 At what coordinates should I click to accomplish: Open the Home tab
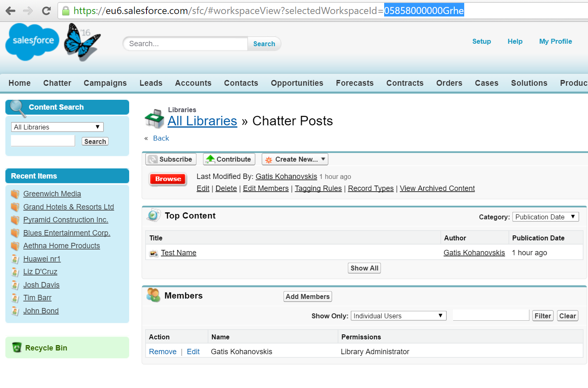(x=19, y=83)
